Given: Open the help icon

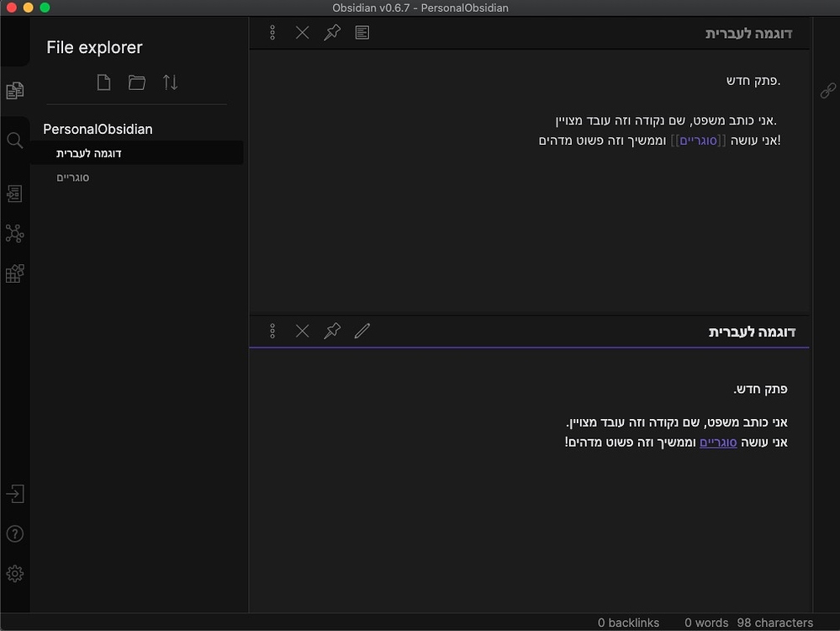Looking at the screenshot, I should 15,534.
